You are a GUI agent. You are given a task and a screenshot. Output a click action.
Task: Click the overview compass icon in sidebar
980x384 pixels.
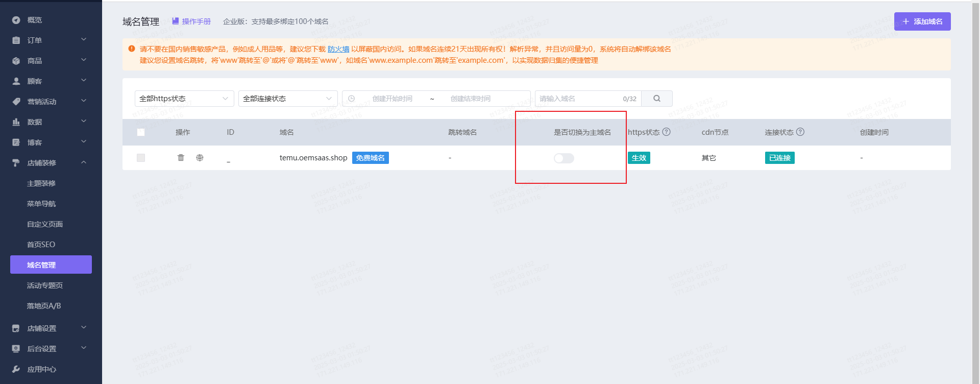(16, 20)
